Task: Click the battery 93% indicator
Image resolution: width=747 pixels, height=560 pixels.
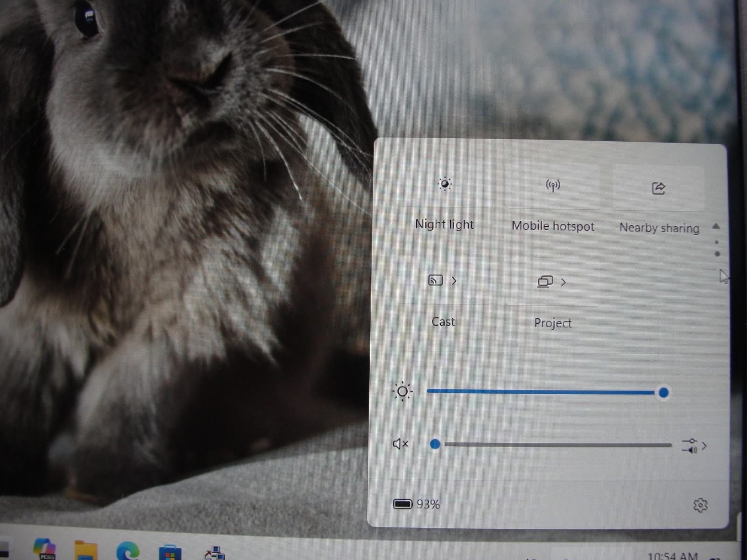Action: click(416, 504)
